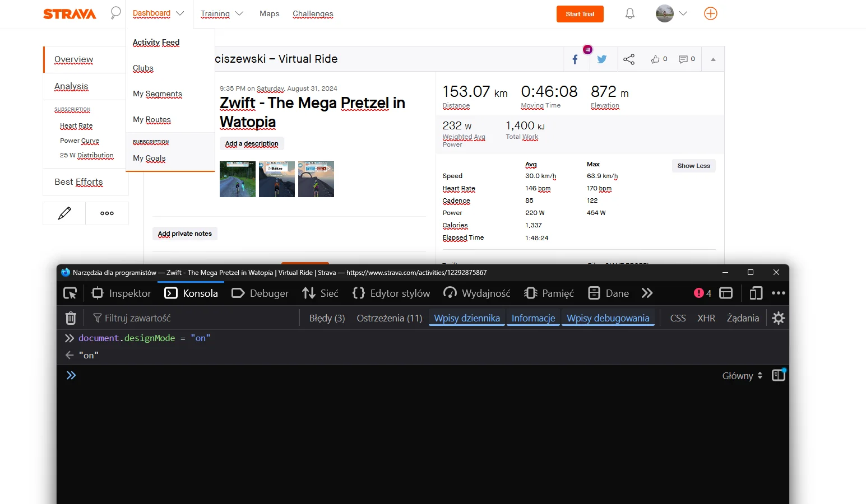Click the profile avatar picture
The height and width of the screenshot is (504, 866).
(665, 13)
